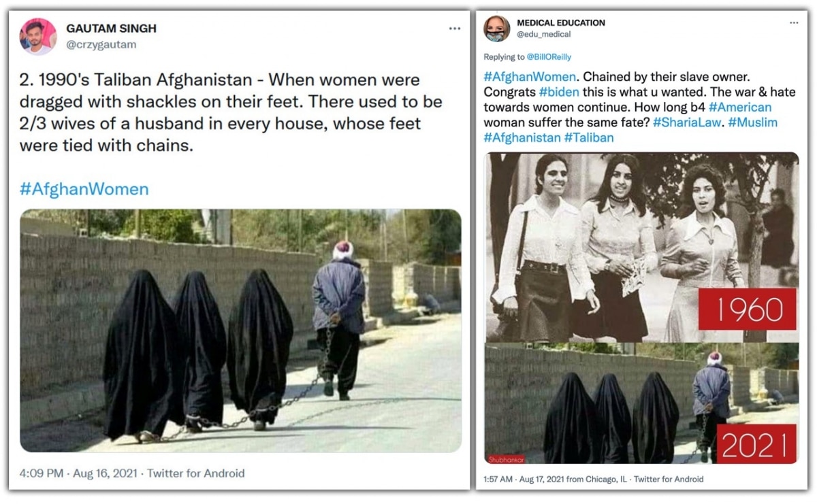Open the #Taliban hashtag
817x504 pixels.
(x=588, y=138)
